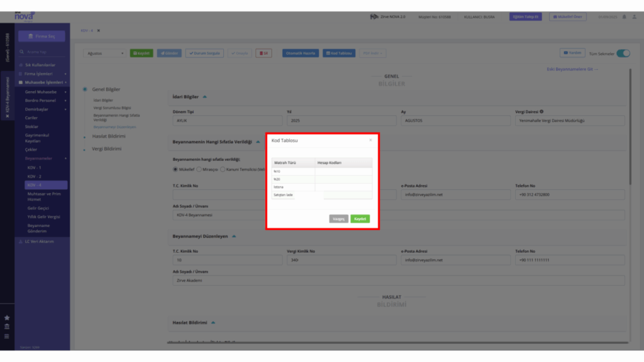This screenshot has height=362, width=644.
Task: Click Vazgeç in the Kod Tablosu dialog
Action: pyautogui.click(x=338, y=219)
